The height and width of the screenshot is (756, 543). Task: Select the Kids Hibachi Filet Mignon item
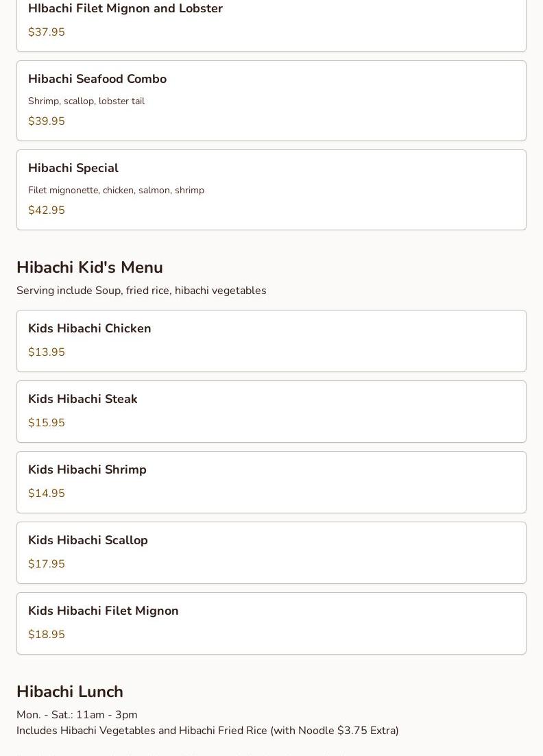[104, 611]
